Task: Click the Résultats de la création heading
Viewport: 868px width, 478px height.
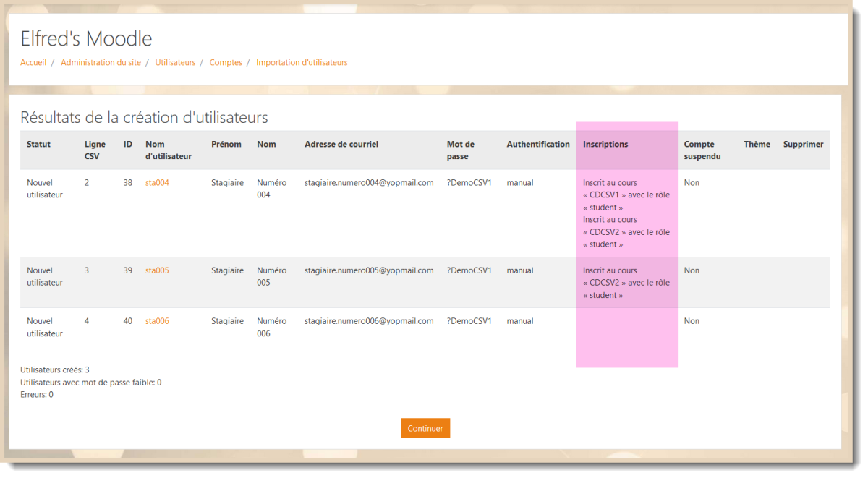Action: pos(144,117)
